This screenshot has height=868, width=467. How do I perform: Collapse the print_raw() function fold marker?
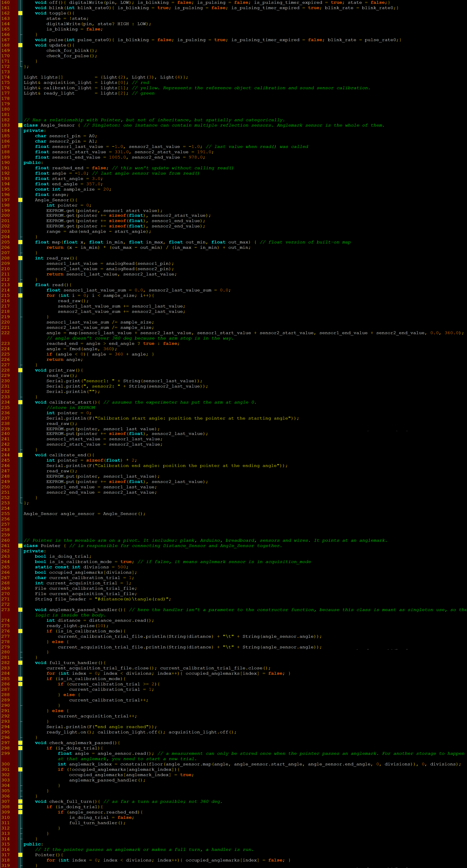click(20, 370)
